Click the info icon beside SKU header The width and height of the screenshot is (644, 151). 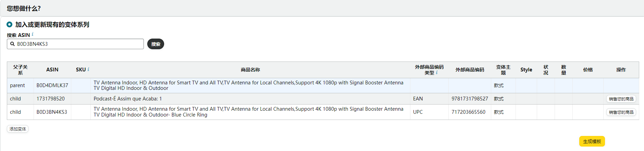[88, 69]
